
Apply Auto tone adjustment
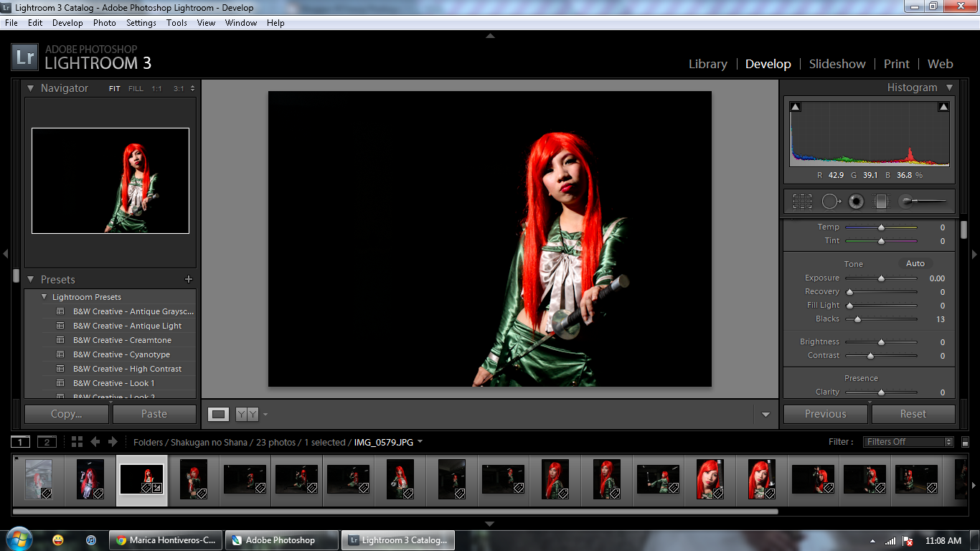tap(915, 263)
